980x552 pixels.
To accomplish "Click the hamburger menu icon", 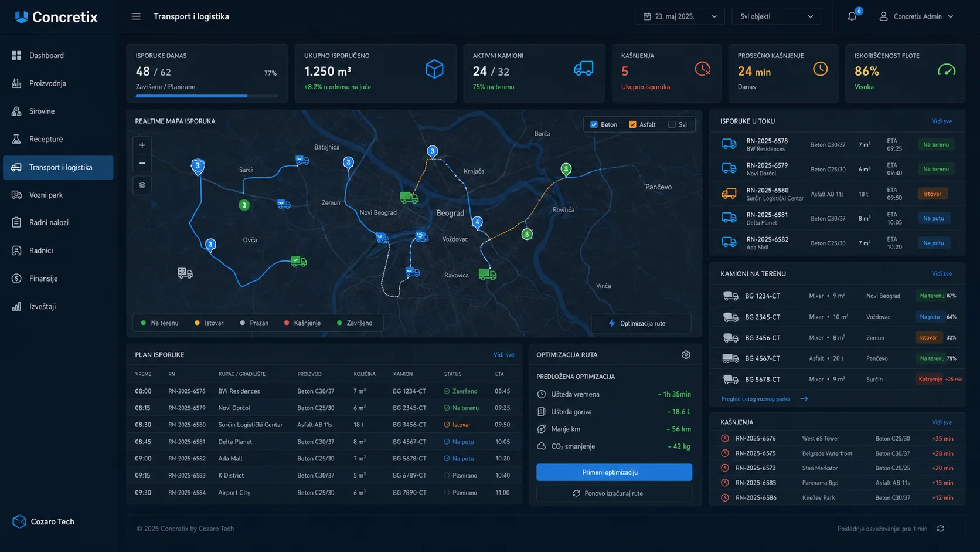I will tap(136, 16).
